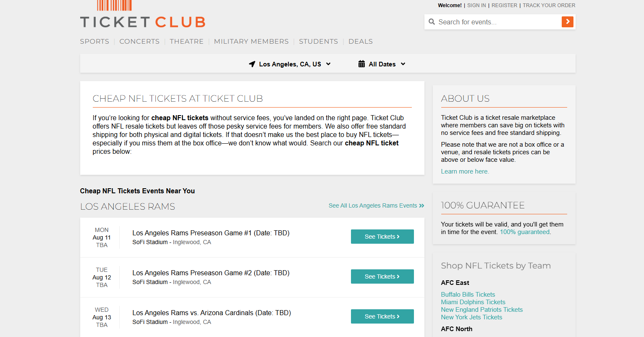Click the Ticket Club logo

143,14
